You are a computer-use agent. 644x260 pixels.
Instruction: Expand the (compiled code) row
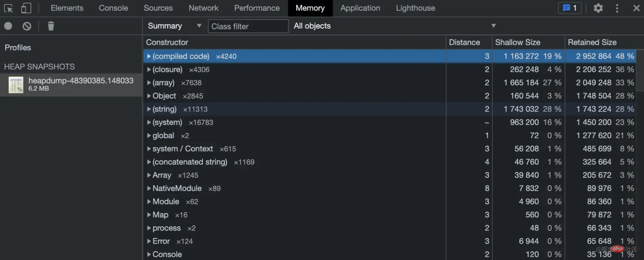(149, 56)
